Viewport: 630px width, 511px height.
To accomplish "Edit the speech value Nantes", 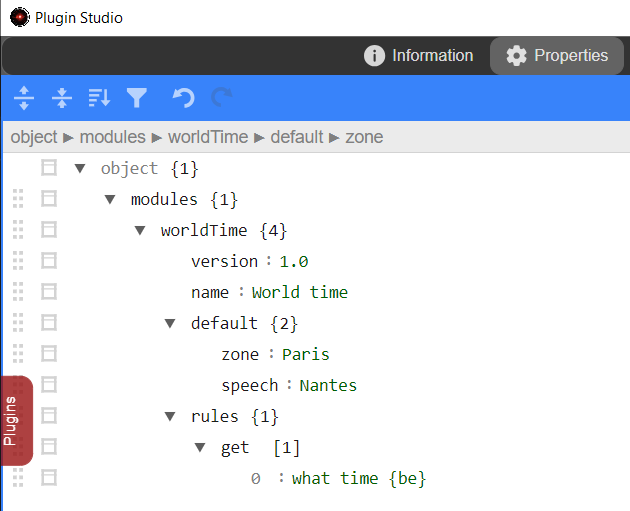I will pos(328,385).
